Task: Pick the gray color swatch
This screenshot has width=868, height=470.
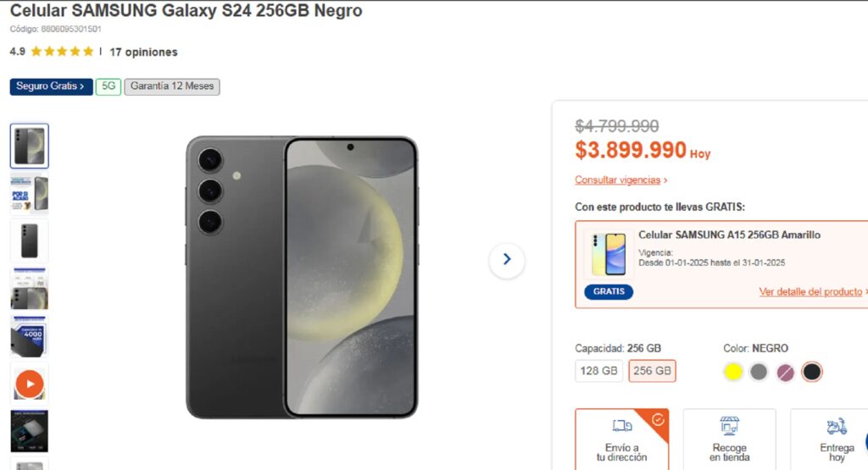Action: [x=759, y=372]
